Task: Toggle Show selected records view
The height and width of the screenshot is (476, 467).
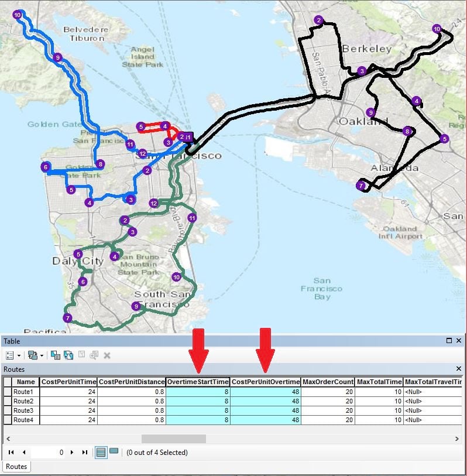Action: tap(114, 451)
